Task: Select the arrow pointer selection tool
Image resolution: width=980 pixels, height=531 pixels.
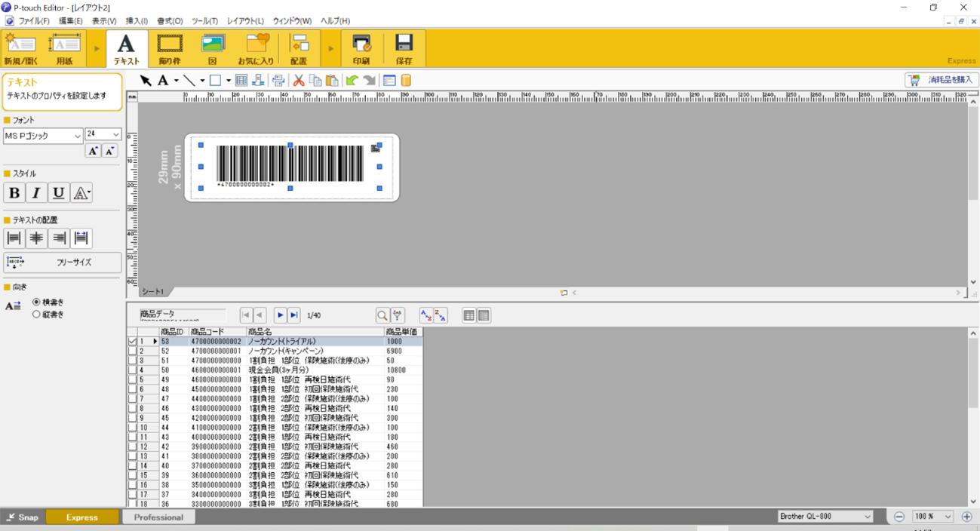Action: click(146, 81)
